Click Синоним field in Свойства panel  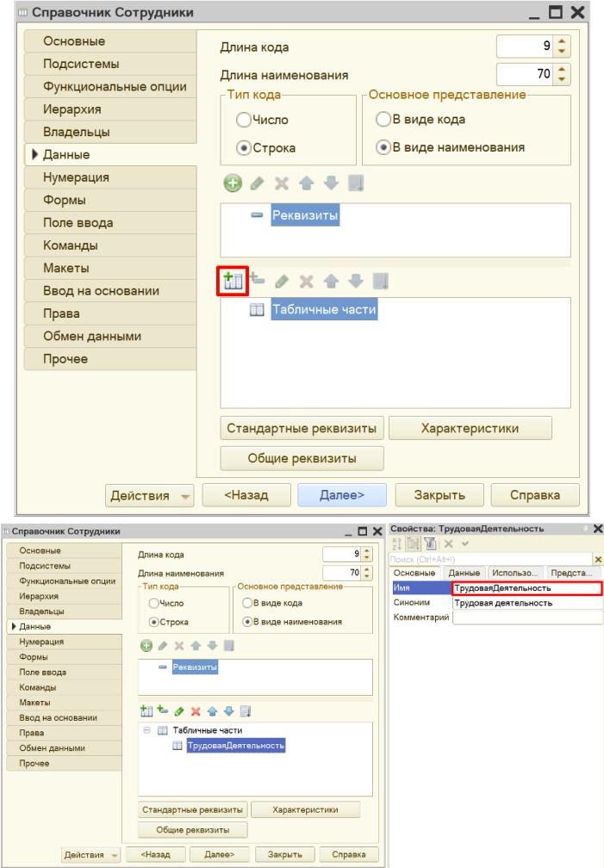(527, 603)
